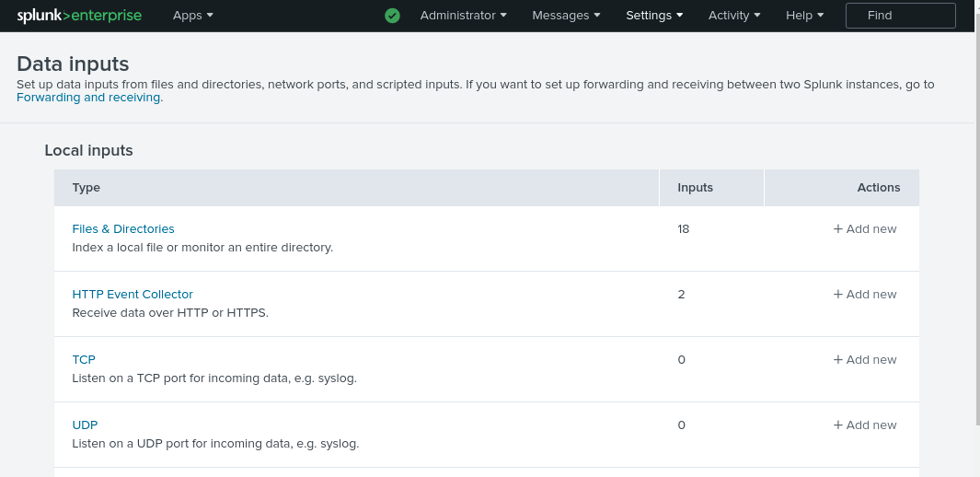The height and width of the screenshot is (477, 980).
Task: Open the Help menu
Action: pyautogui.click(x=804, y=16)
